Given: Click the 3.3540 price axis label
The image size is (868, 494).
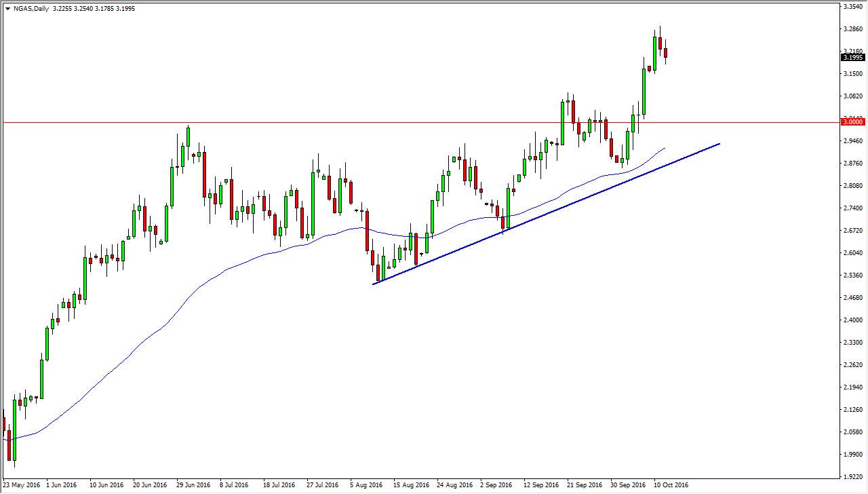Looking at the screenshot, I should [x=852, y=7].
